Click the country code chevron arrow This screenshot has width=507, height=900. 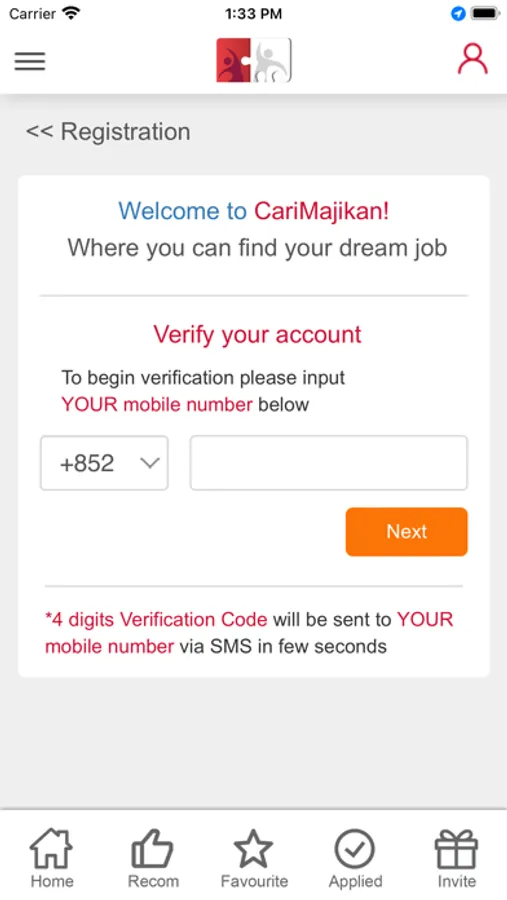pyautogui.click(x=149, y=463)
